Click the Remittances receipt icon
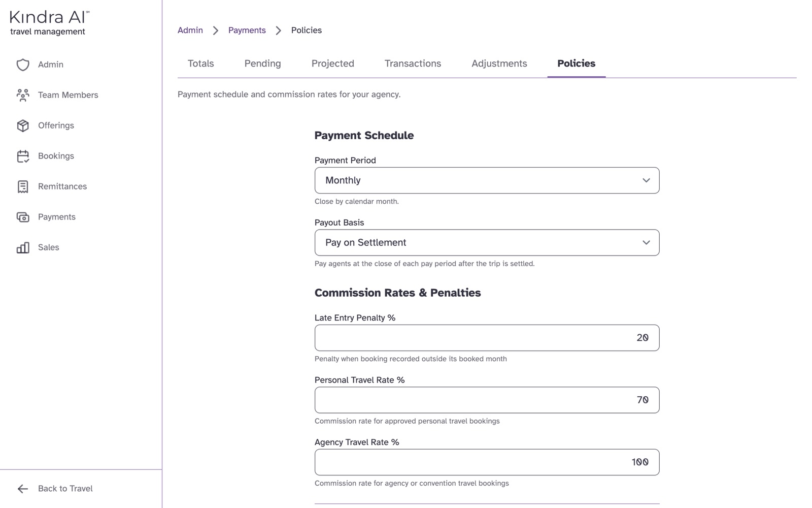Viewport: 812px width, 508px height. coord(23,186)
